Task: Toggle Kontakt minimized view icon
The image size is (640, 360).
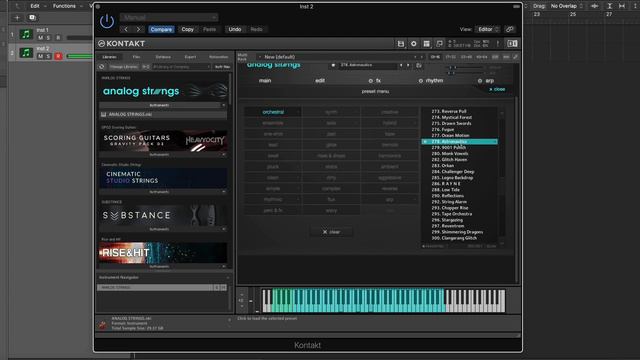Action: (439, 44)
